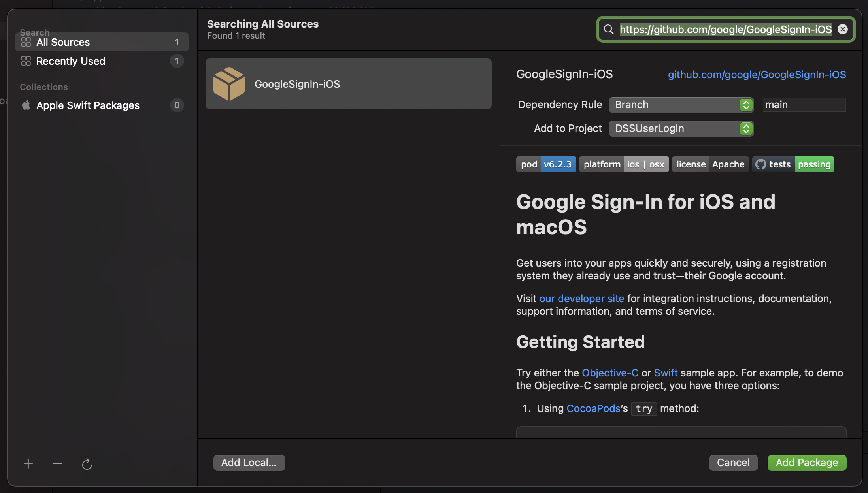The image size is (868, 493).
Task: Click the Add to Project label
Action: (x=568, y=128)
